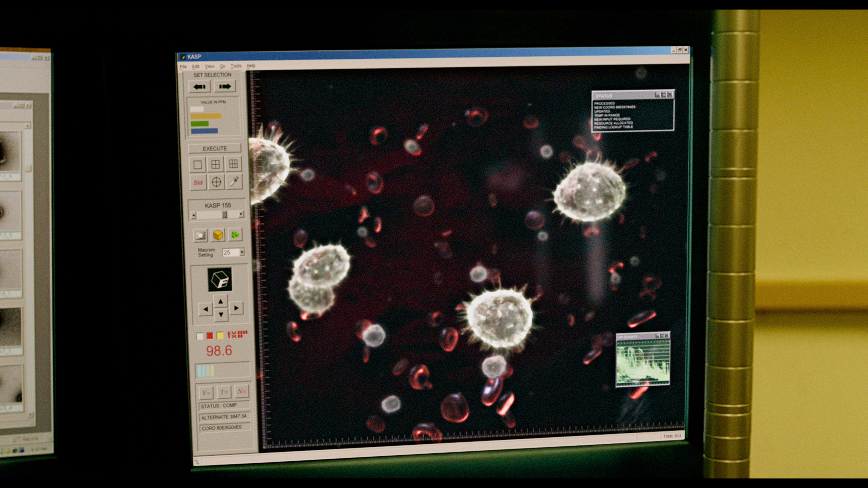This screenshot has width=868, height=488.
Task: Open the Tools menu
Action: tap(236, 66)
